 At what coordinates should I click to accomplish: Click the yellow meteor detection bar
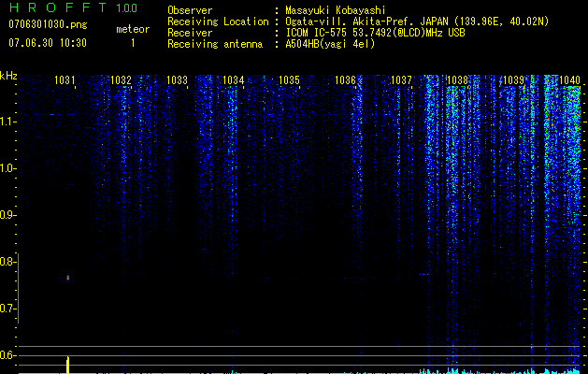point(68,365)
